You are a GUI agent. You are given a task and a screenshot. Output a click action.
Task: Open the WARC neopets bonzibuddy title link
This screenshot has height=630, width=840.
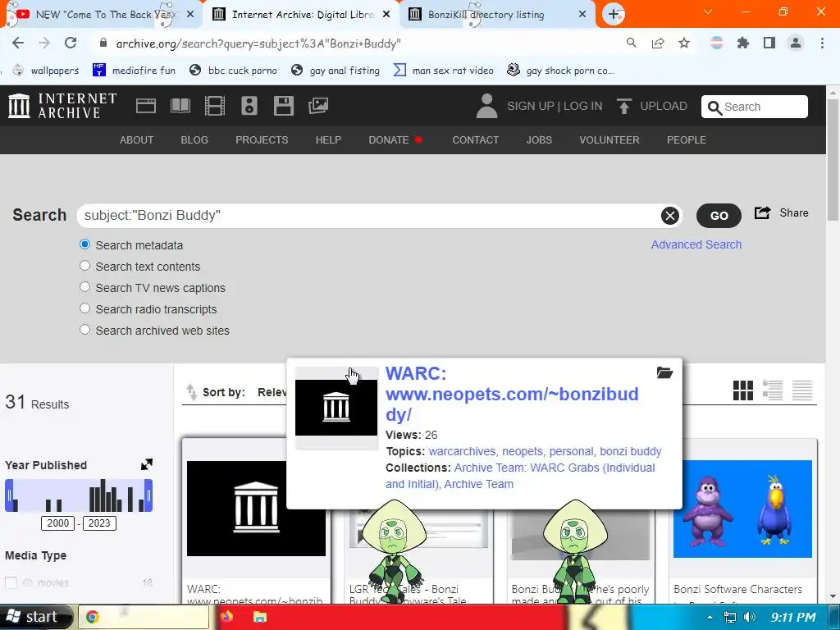(x=512, y=394)
